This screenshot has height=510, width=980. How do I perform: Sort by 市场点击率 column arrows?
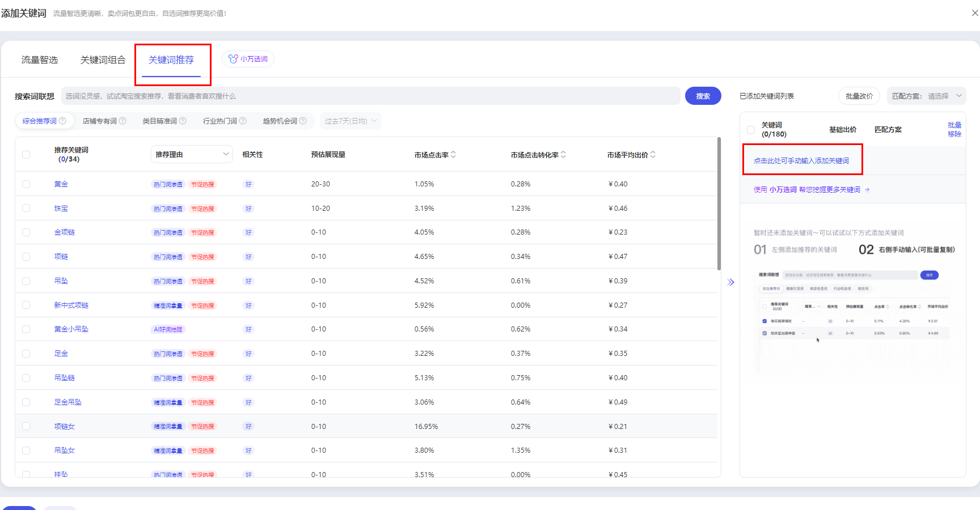click(453, 155)
